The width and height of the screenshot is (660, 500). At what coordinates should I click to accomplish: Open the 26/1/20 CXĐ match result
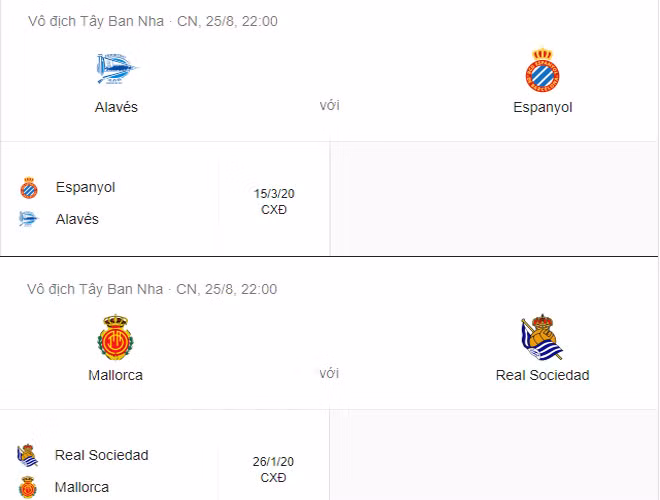(274, 469)
